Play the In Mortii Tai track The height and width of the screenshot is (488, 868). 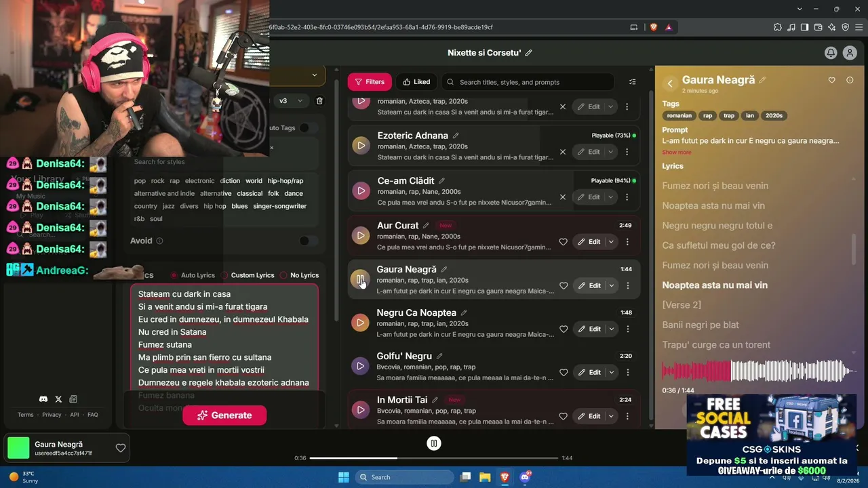click(361, 409)
